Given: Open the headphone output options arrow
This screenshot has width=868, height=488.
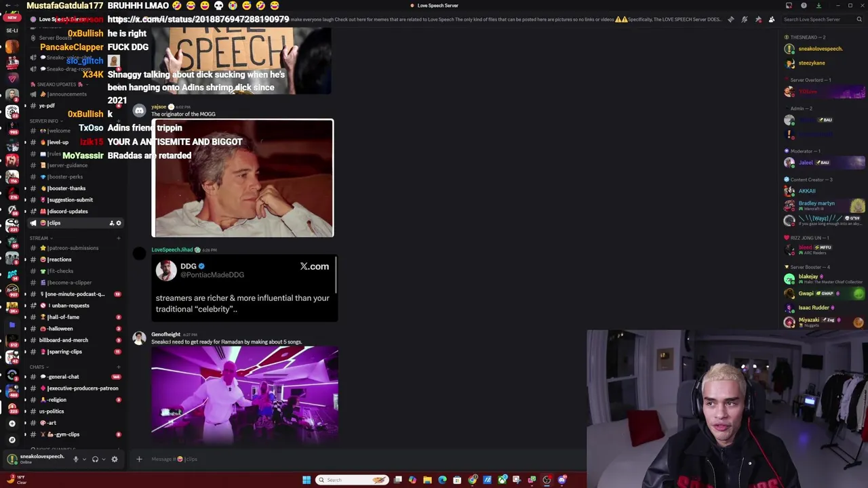Looking at the screenshot, I should coord(104,459).
